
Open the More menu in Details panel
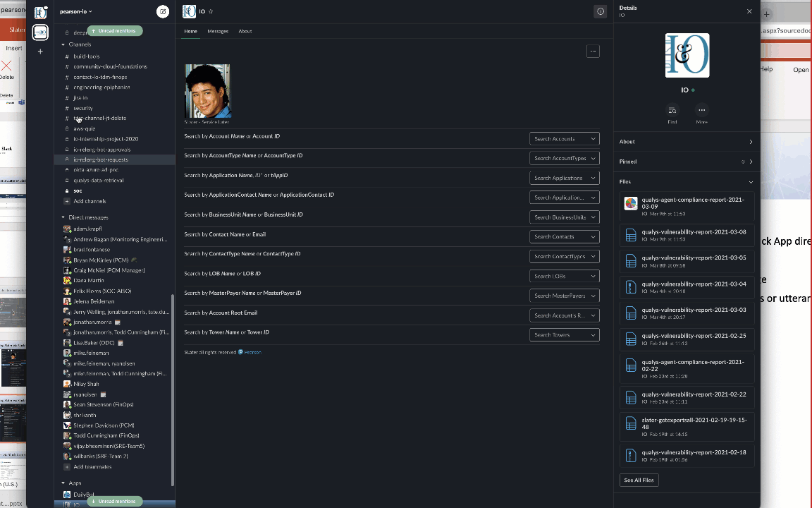pos(702,110)
